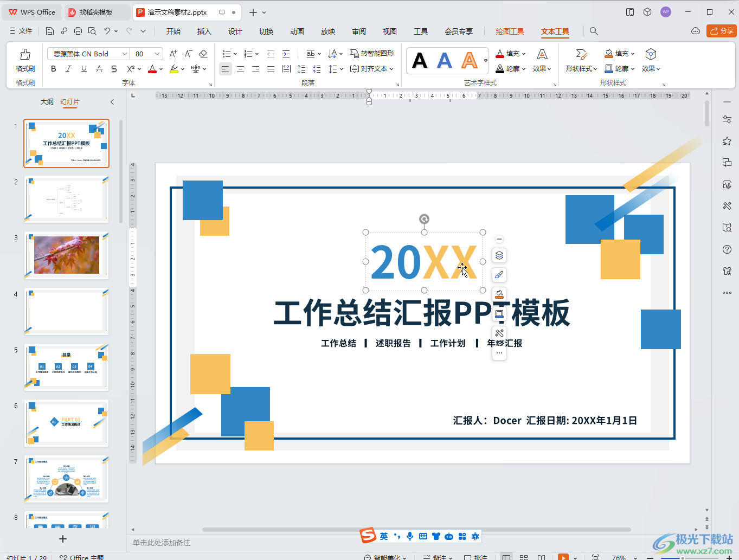Image resolution: width=739 pixels, height=560 pixels.
Task: Align text right
Action: (255, 69)
